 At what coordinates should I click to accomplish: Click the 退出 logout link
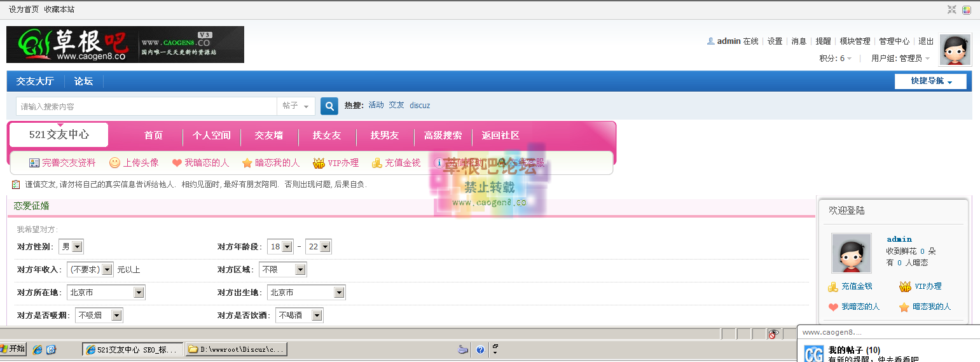coord(926,41)
